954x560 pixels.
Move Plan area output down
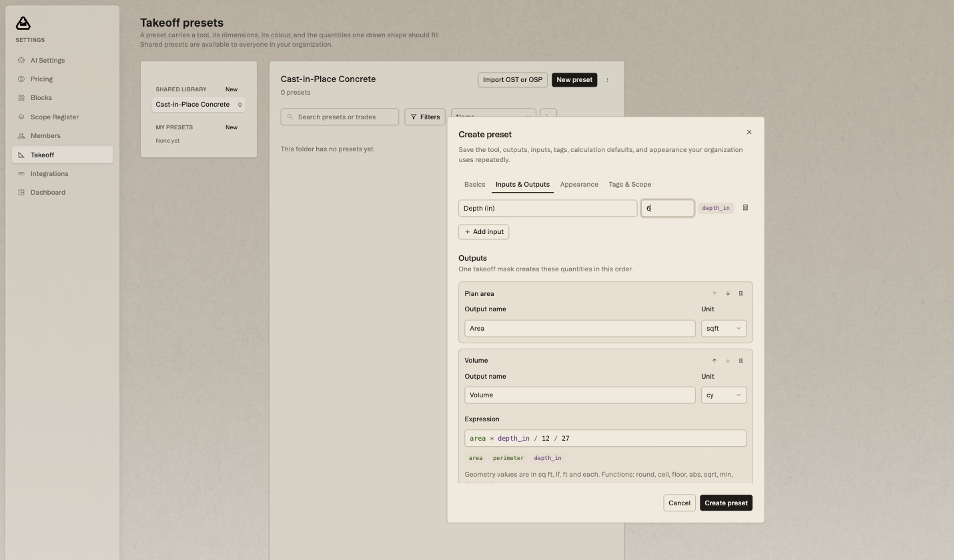[727, 293]
